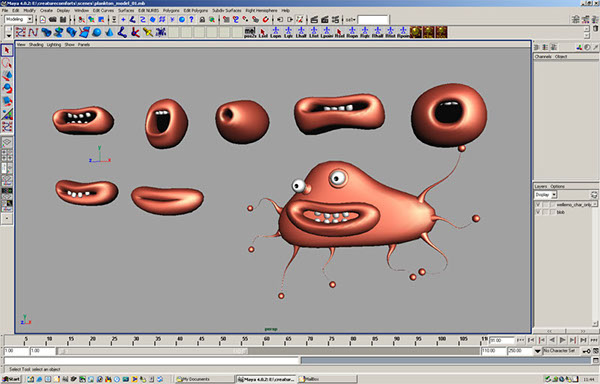Image resolution: width=600 pixels, height=384 pixels.
Task: Click the first gold sphere shelf icon
Action: point(416,32)
